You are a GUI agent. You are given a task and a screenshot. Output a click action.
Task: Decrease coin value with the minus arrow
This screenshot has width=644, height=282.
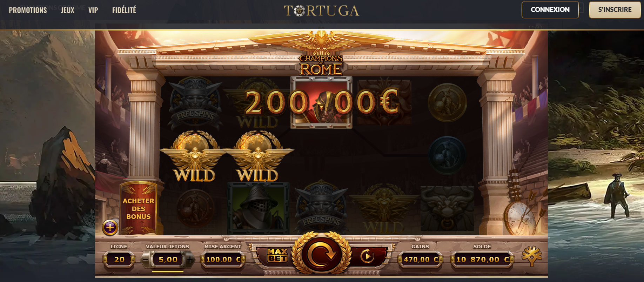click(146, 260)
